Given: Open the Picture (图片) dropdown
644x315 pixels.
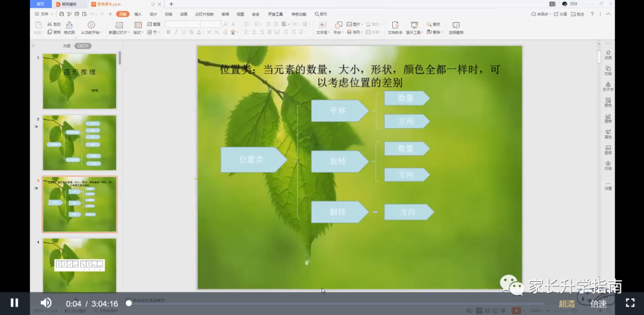Looking at the screenshot, I should pos(354,24).
